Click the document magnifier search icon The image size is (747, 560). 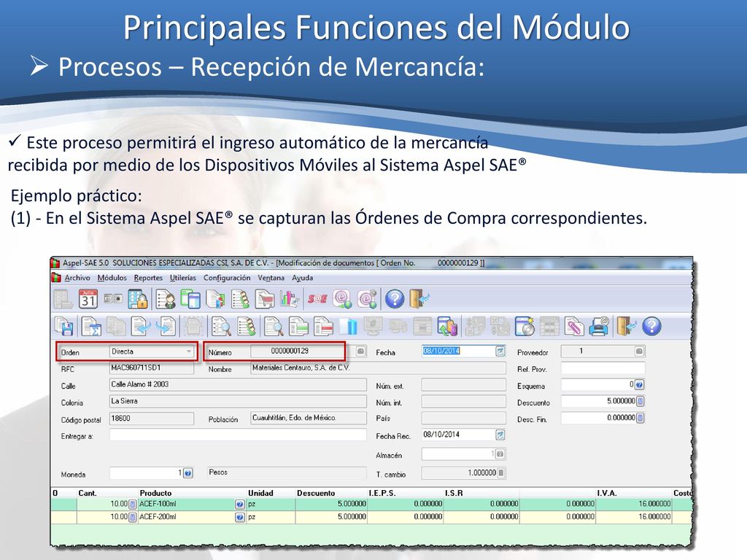[274, 326]
